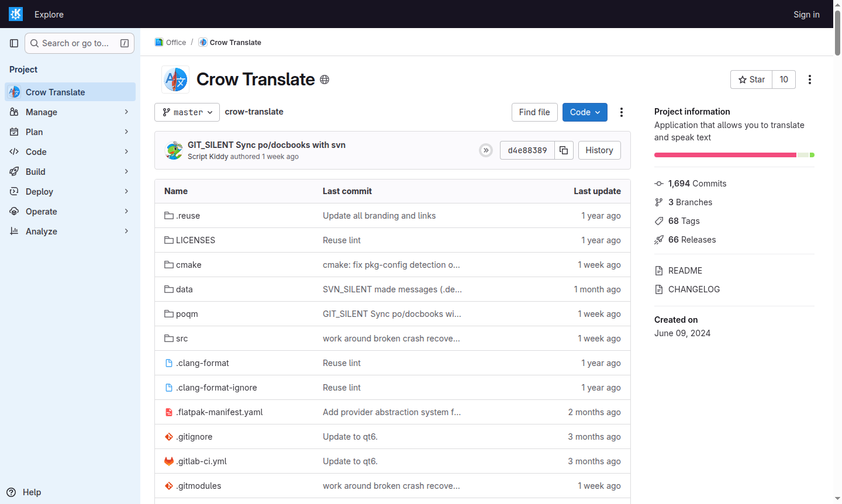Follow the Sign in link
The image size is (842, 504).
click(806, 14)
